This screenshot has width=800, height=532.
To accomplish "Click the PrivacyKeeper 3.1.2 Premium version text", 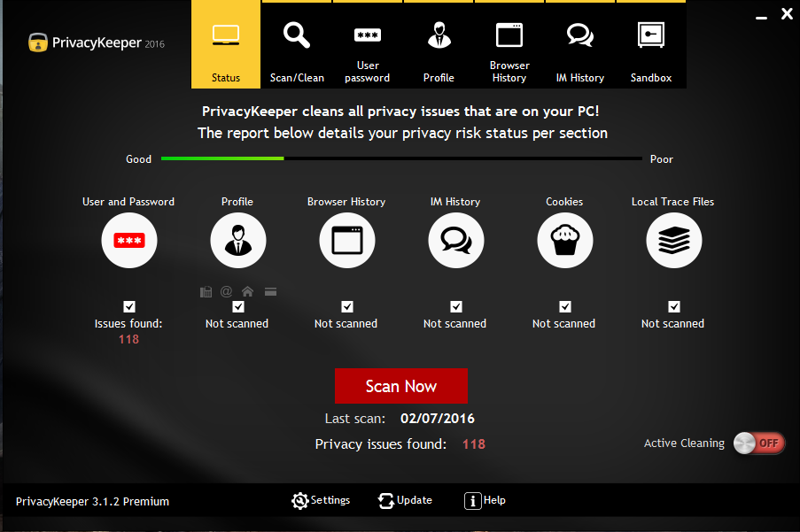I will [92, 501].
